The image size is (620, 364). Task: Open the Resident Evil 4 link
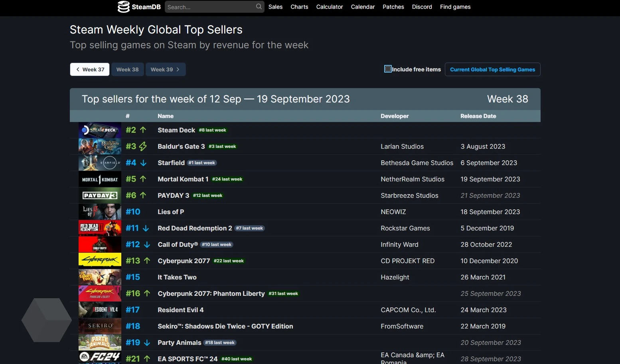coord(181,310)
